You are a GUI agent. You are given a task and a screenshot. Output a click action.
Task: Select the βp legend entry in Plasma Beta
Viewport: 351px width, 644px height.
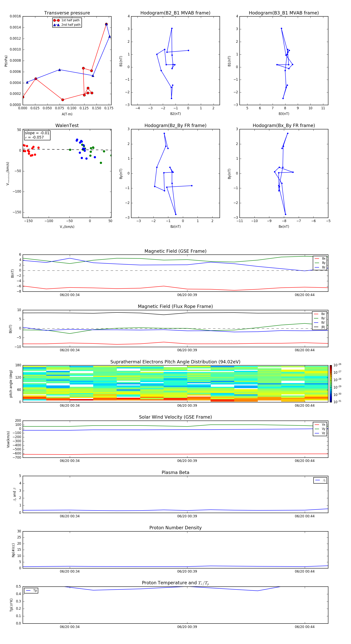pos(320,480)
